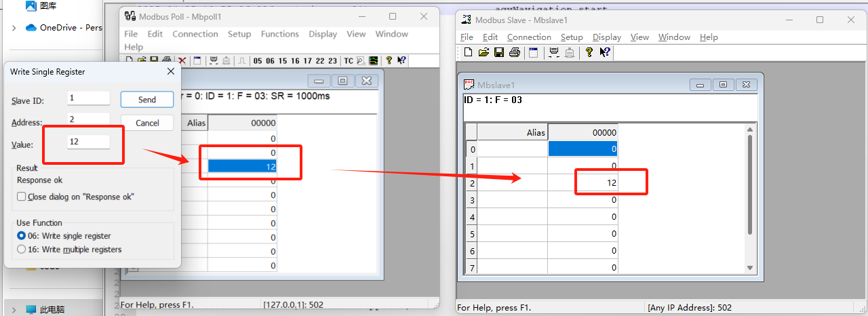Screen dimensions: 868x316
Task: Select highlighted register 0 cell in Mbslave1
Action: pos(583,149)
